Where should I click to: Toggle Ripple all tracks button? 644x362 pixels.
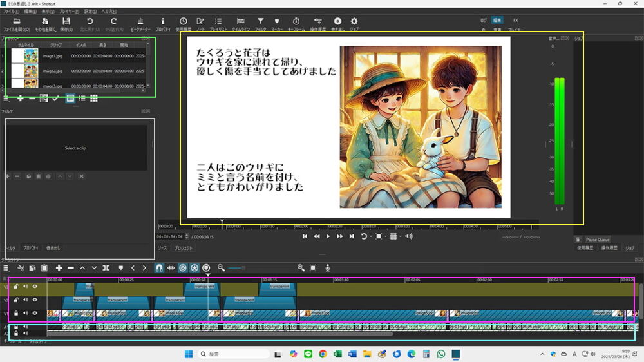pyautogui.click(x=194, y=268)
